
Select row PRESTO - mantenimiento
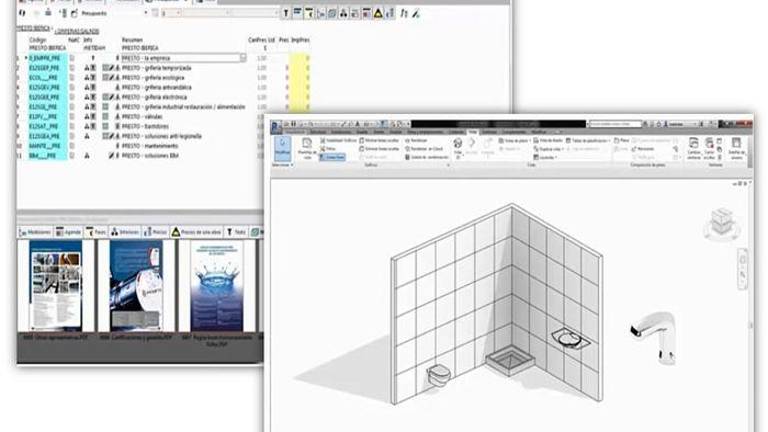(x=149, y=146)
